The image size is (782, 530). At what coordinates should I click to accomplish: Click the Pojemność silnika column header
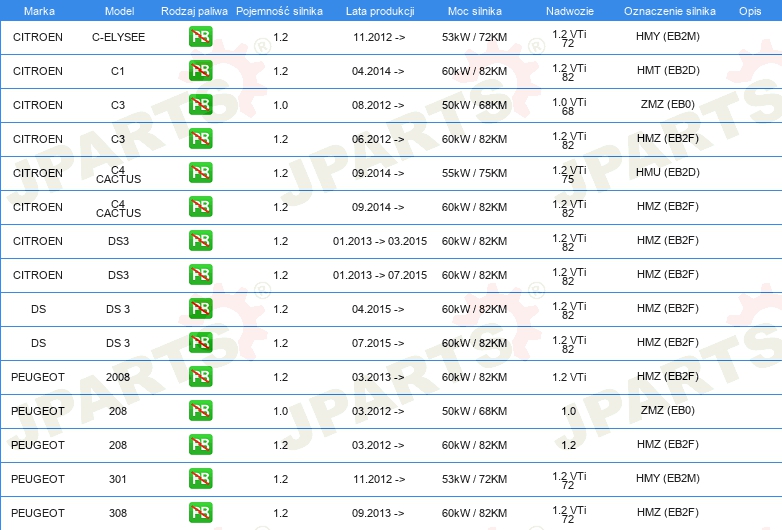point(279,11)
